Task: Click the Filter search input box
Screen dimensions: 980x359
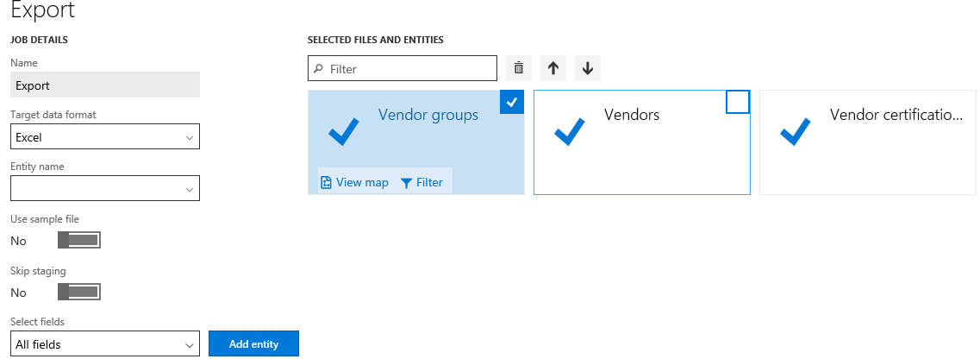Action: (x=403, y=68)
